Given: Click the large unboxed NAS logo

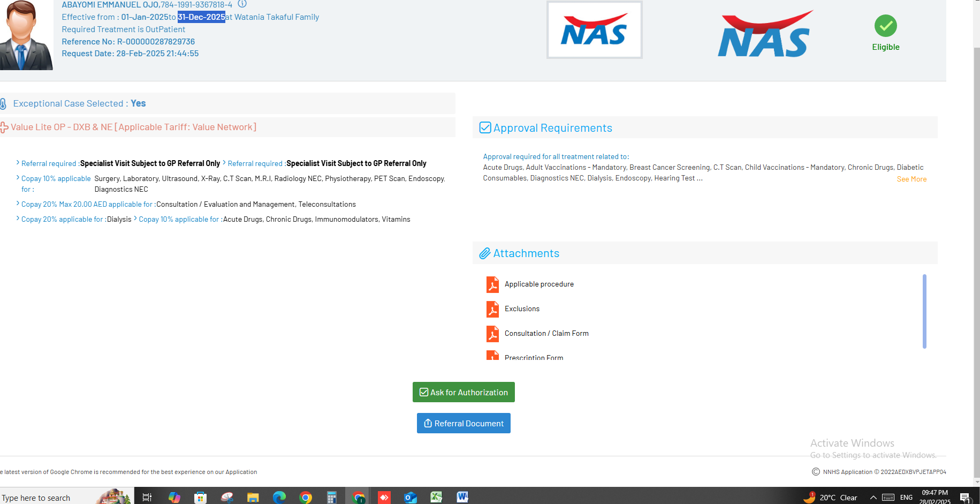Looking at the screenshot, I should pos(765,34).
